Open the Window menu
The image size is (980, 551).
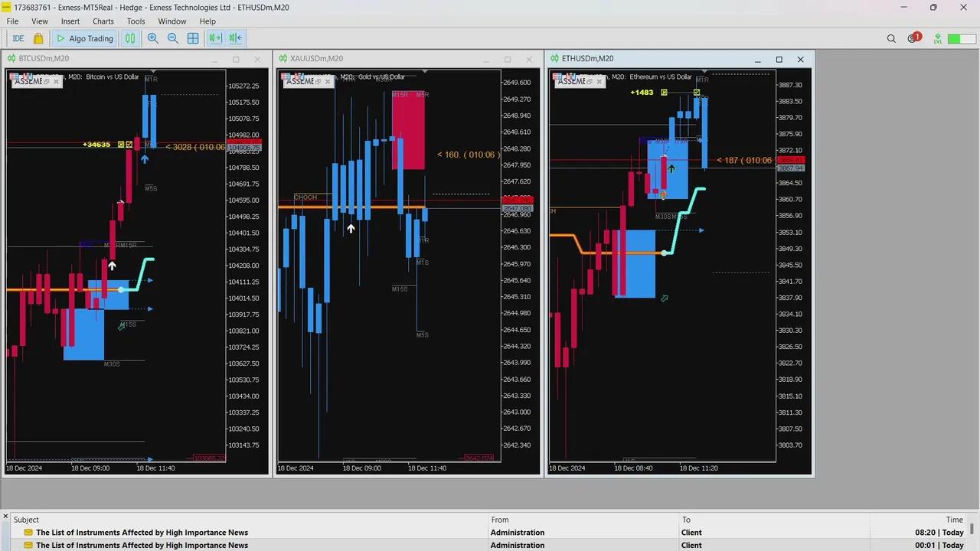(x=172, y=21)
